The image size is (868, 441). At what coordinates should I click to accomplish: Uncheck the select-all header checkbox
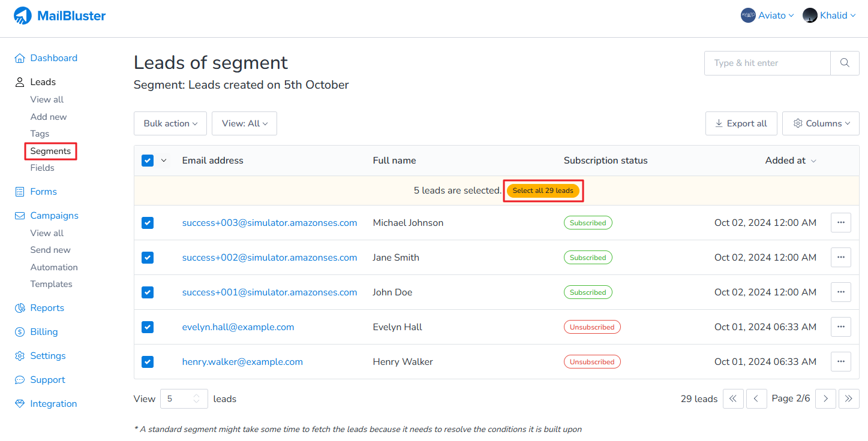pos(148,161)
